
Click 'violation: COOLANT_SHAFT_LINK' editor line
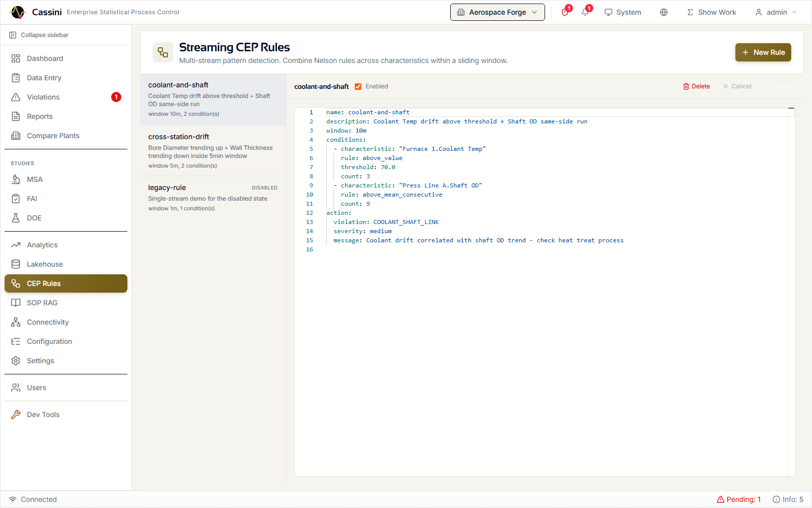(x=386, y=222)
